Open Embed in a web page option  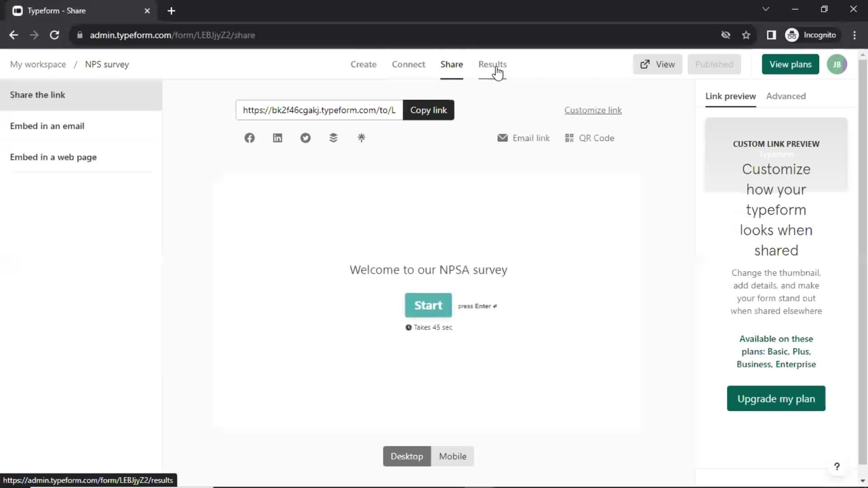tap(81, 157)
